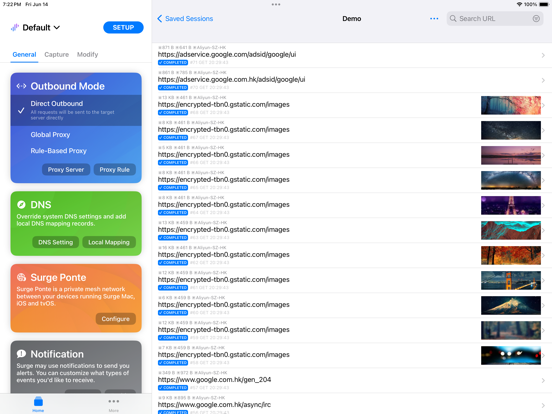The height and width of the screenshot is (414, 552).
Task: Open the More tab bar icon
Action: point(113,402)
